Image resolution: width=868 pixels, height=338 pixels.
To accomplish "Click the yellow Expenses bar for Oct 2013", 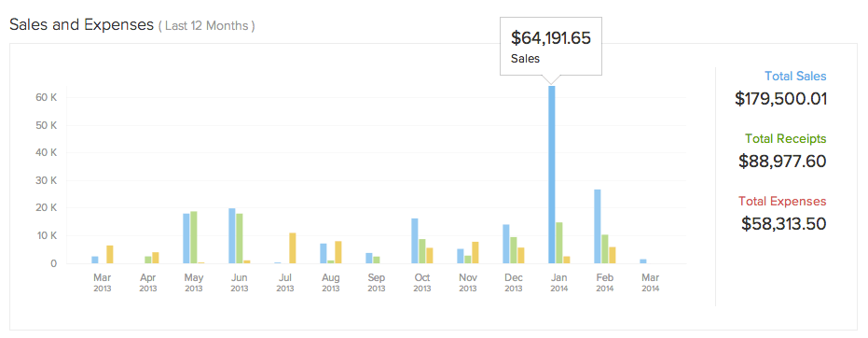I will [430, 256].
